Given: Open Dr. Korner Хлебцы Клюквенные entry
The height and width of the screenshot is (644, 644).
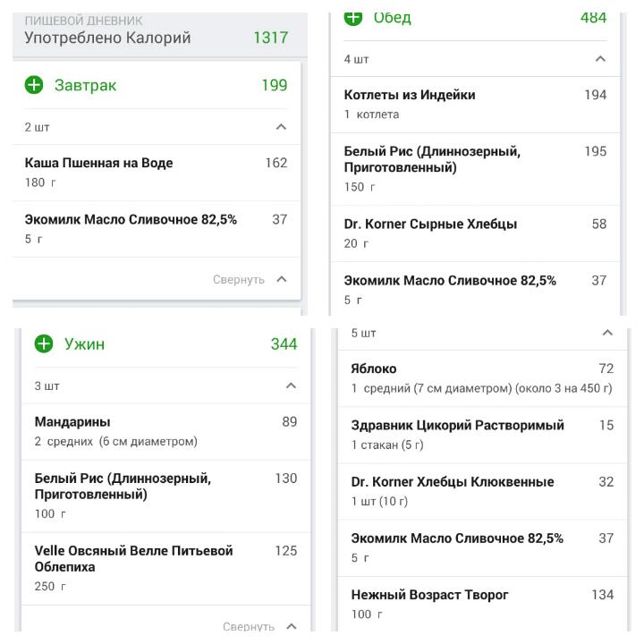Looking at the screenshot, I should point(481,490).
